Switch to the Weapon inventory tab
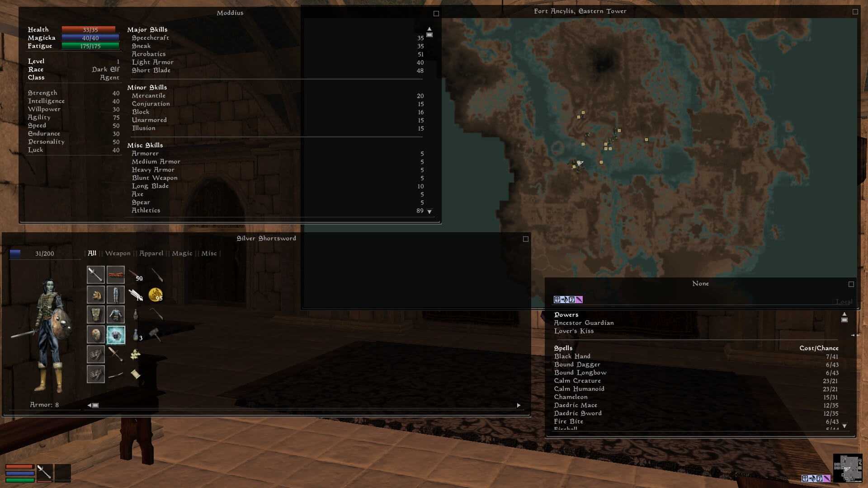The image size is (868, 488). tap(118, 253)
